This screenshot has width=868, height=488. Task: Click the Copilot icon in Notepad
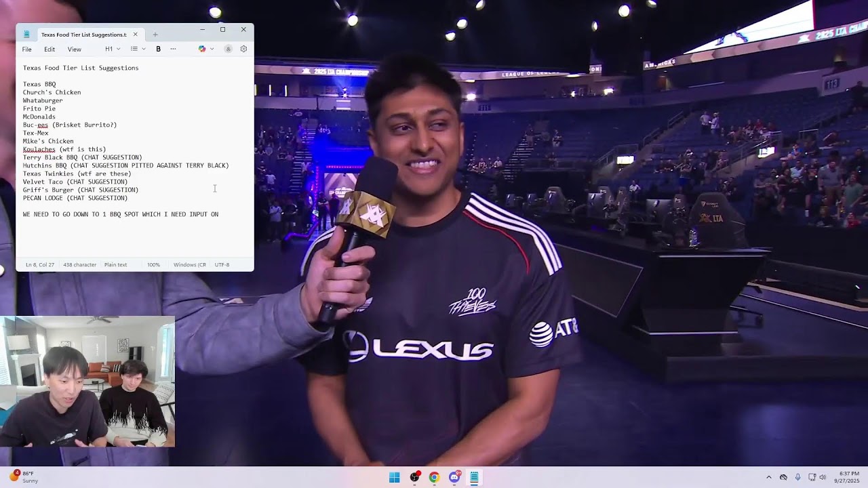(x=202, y=49)
